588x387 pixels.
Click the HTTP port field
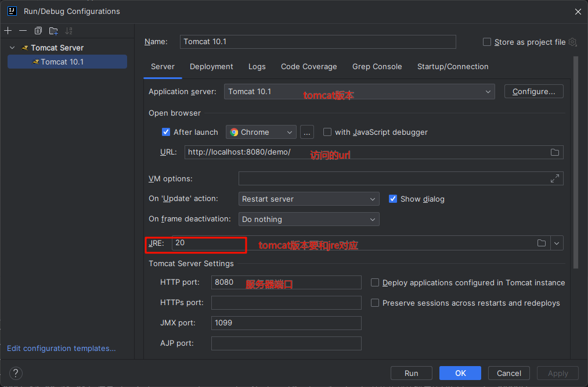286,282
